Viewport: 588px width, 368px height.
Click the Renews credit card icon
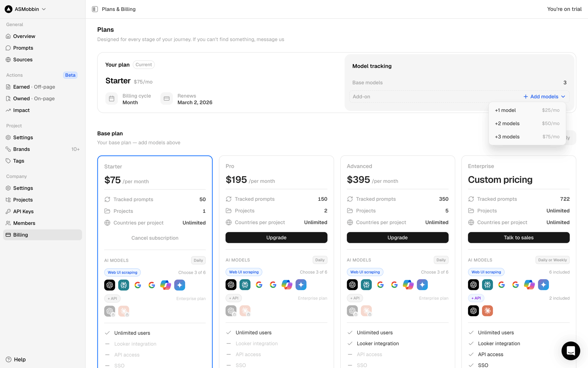167,99
